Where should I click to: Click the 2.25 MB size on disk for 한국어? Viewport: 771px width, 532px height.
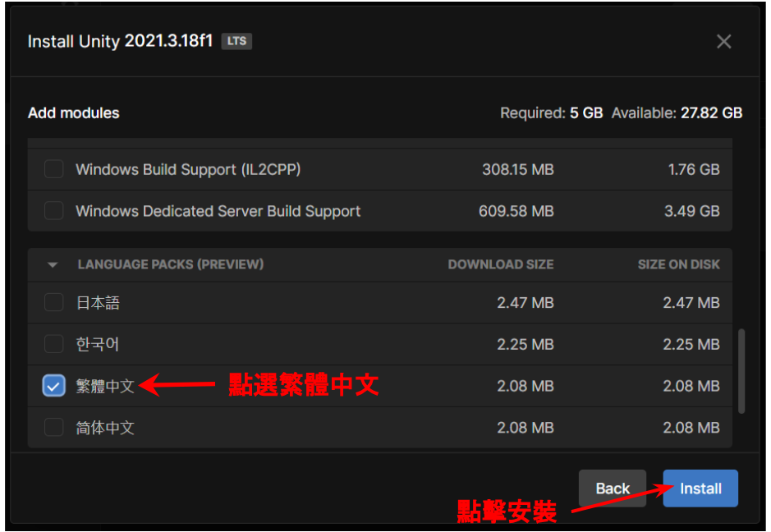click(x=691, y=345)
